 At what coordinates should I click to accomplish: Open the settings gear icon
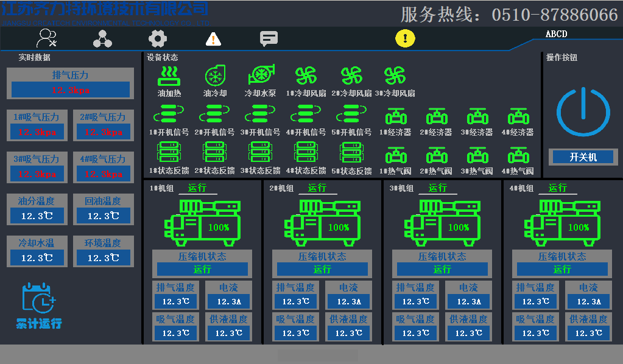point(157,39)
